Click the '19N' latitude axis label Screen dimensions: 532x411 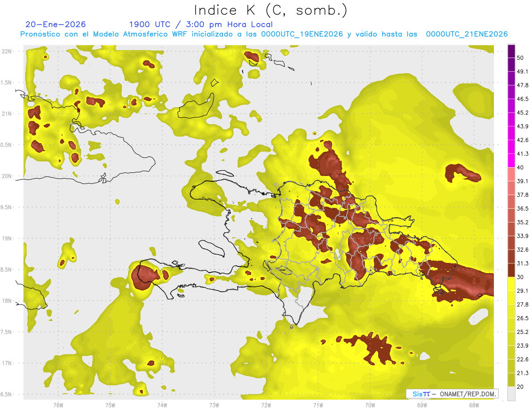[x=7, y=239]
